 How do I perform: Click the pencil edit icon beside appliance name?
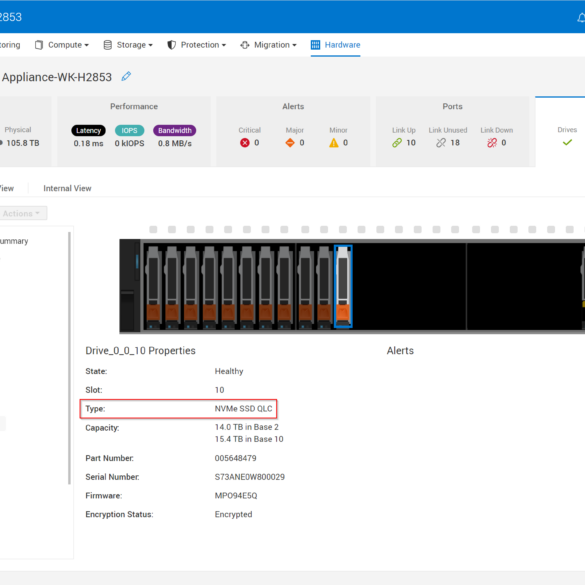(126, 76)
